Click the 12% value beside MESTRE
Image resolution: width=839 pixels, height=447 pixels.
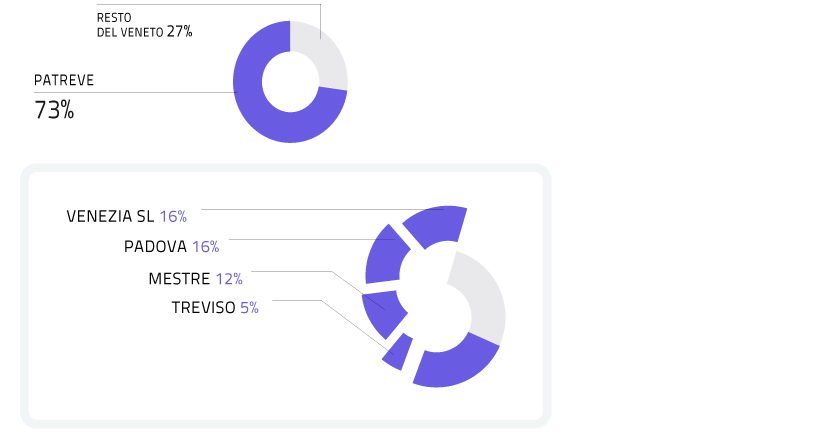[x=229, y=279]
